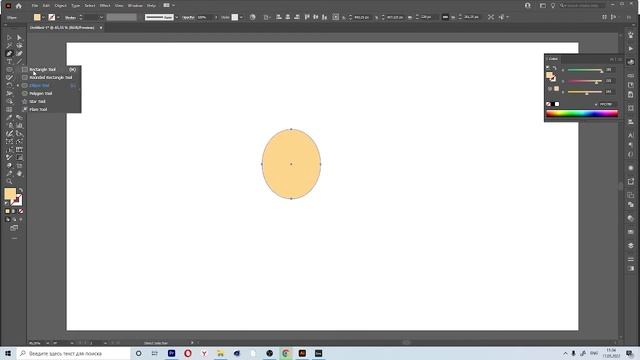The image size is (640, 360).
Task: Click Change Screen Mode icon
Action: (14, 228)
